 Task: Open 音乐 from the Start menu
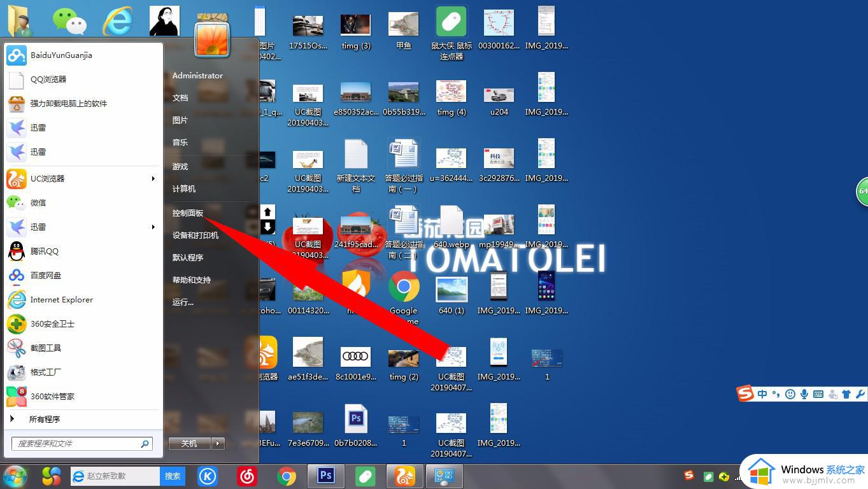tap(180, 143)
